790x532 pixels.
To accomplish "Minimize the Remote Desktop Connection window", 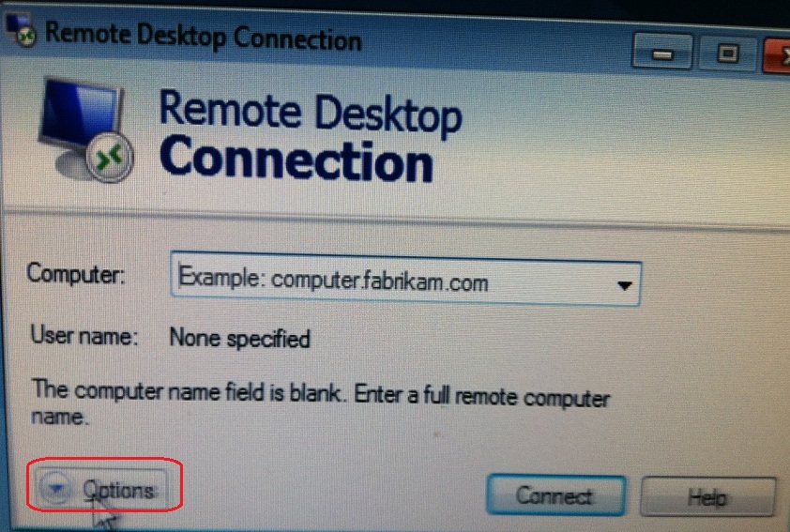I will pos(662,53).
